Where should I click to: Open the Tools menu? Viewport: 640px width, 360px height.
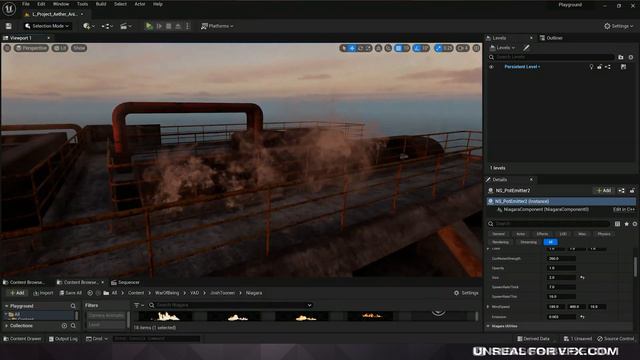tap(82, 4)
